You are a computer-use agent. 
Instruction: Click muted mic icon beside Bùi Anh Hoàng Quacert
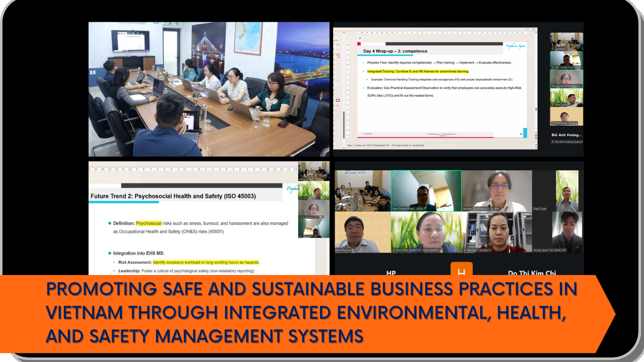tap(553, 142)
